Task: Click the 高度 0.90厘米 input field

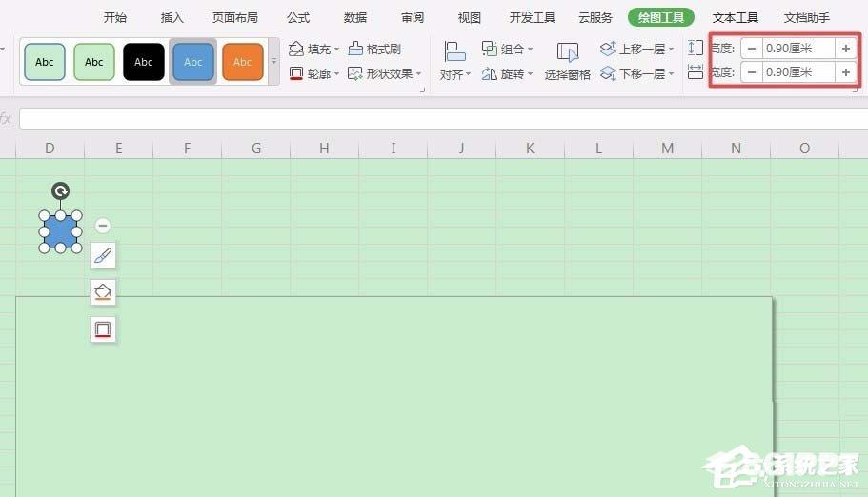Action: (x=798, y=49)
